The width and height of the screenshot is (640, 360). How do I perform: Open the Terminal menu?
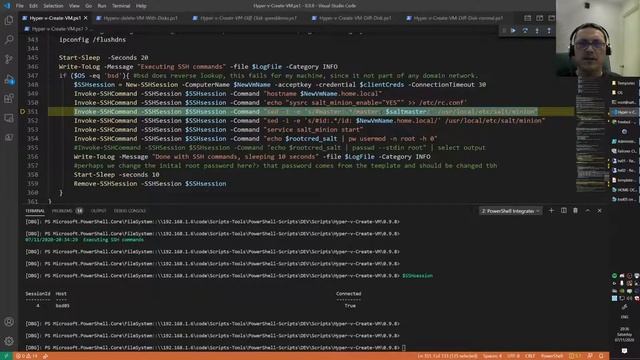(x=121, y=6)
